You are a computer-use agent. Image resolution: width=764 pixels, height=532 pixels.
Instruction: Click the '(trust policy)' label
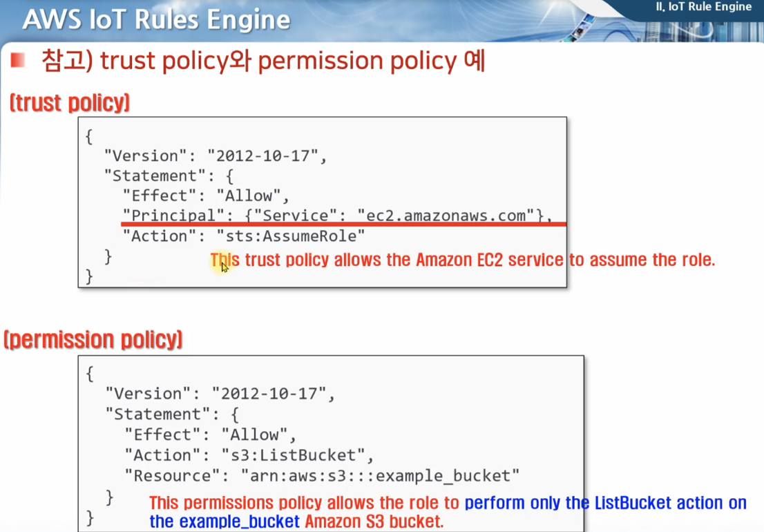(70, 103)
